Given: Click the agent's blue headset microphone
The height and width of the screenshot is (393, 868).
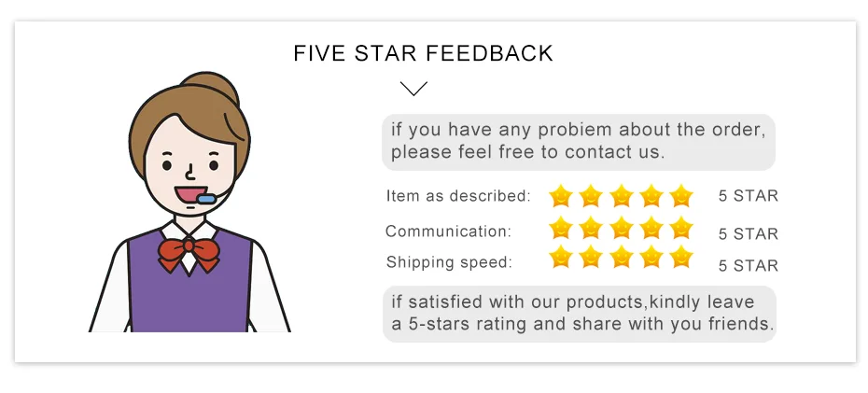Looking at the screenshot, I should 206,199.
